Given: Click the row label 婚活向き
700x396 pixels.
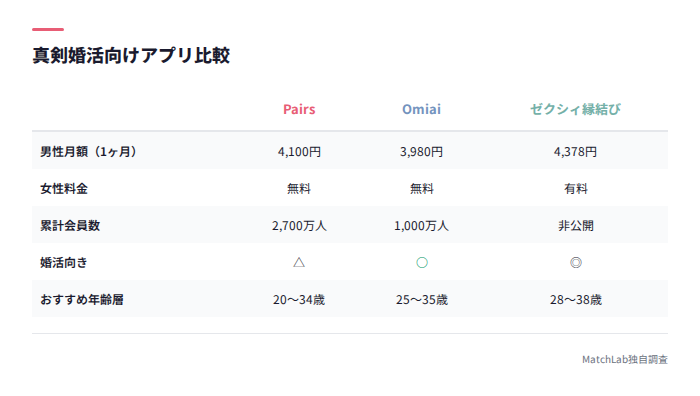Looking at the screenshot, I should point(64,263).
